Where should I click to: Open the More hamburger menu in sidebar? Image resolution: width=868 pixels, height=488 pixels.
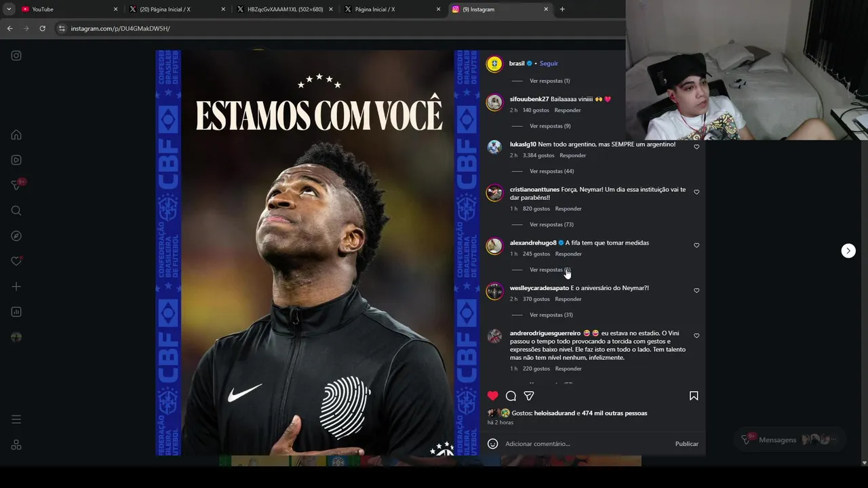pyautogui.click(x=16, y=420)
